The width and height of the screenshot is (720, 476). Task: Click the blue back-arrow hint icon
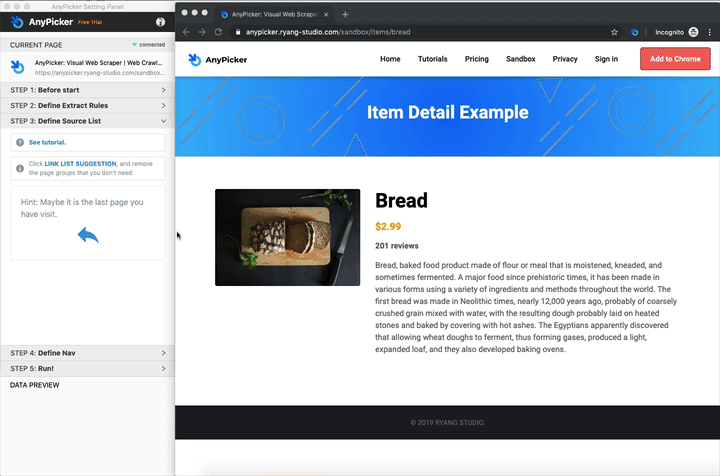tap(88, 235)
